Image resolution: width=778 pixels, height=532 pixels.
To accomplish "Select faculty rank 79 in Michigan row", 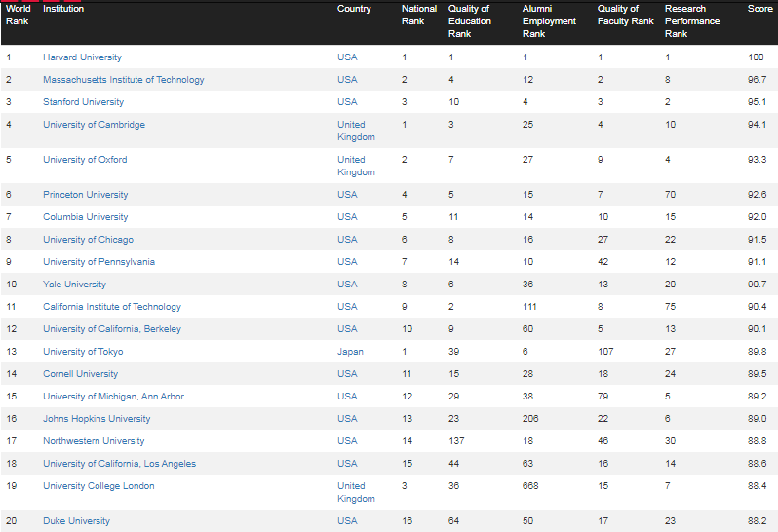I will coord(603,396).
